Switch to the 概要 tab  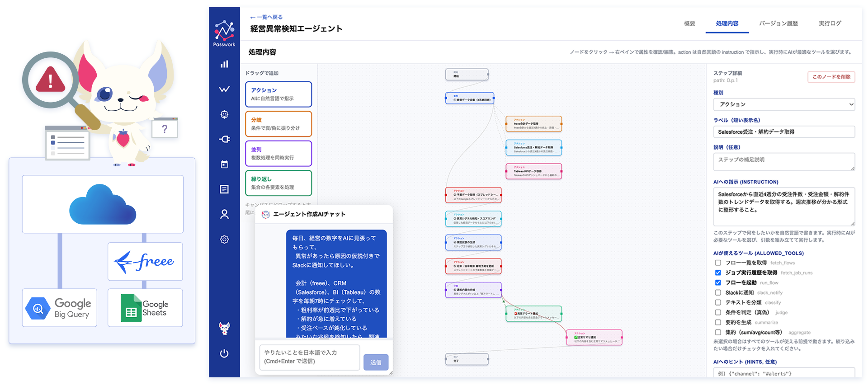(x=689, y=23)
